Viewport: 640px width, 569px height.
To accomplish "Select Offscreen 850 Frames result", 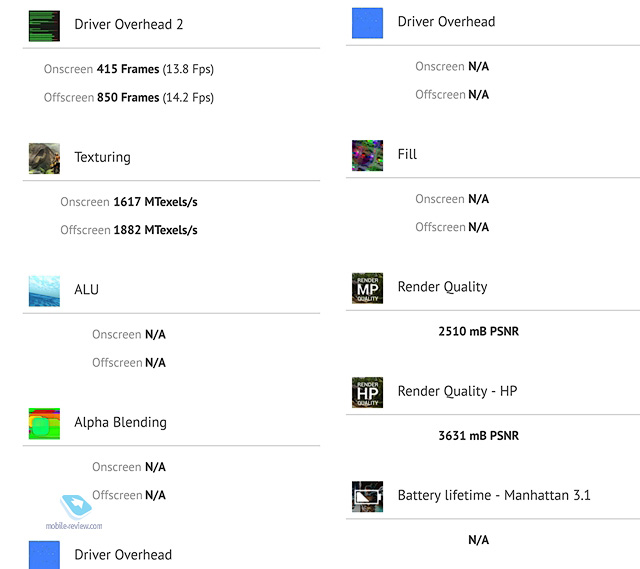I will coord(129,98).
